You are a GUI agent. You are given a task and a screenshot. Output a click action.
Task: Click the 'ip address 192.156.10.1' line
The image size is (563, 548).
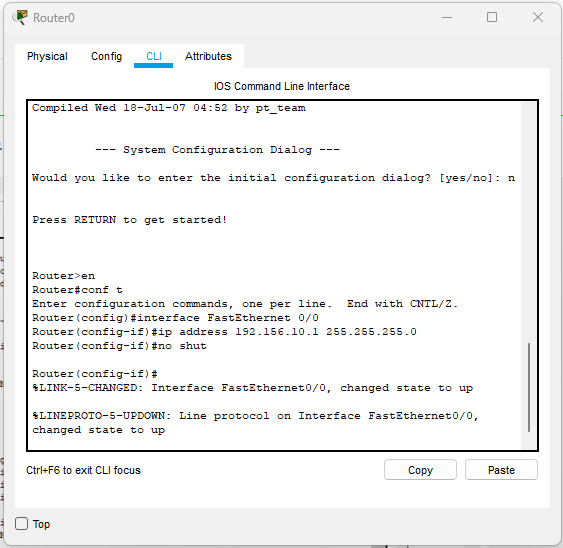[x=224, y=332]
